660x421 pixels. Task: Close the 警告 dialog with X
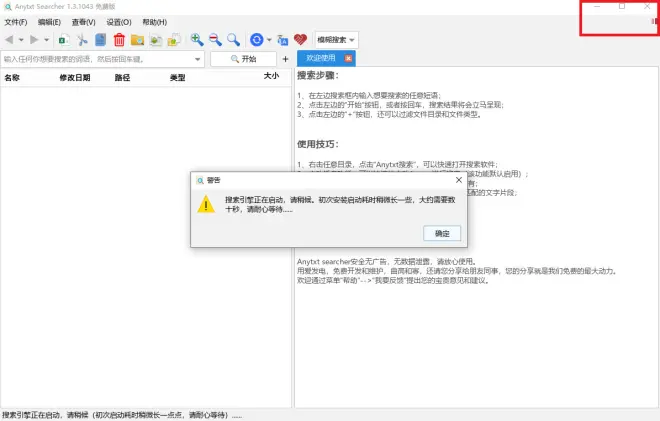pyautogui.click(x=459, y=180)
